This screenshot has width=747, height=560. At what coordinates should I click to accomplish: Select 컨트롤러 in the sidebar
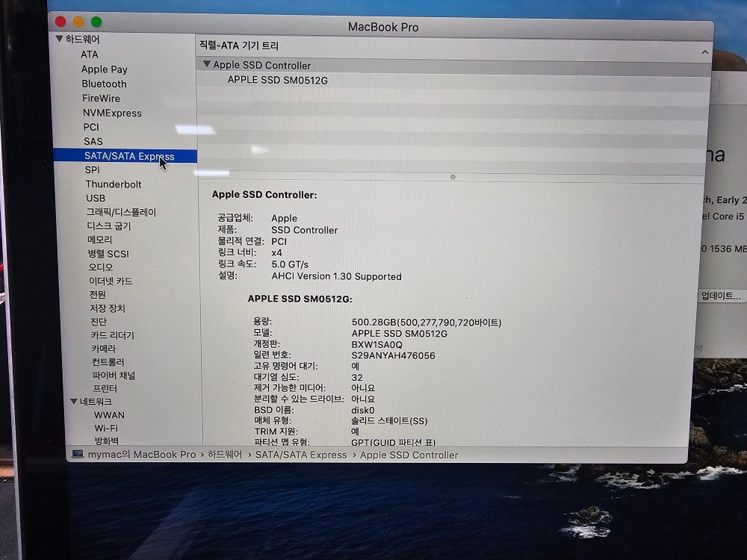(108, 362)
